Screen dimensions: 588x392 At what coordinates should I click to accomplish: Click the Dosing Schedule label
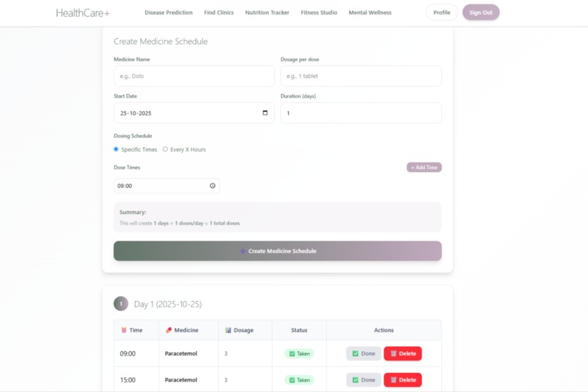133,136
